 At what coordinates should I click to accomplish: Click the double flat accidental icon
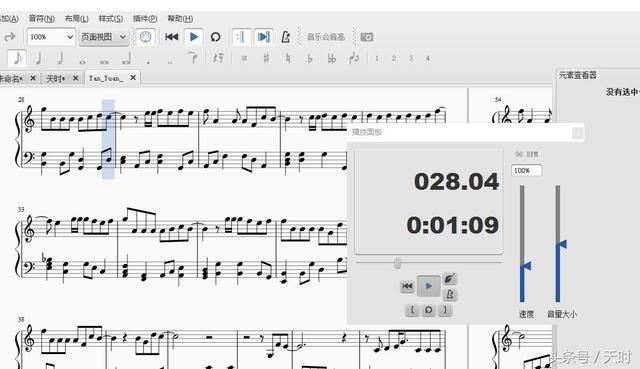click(331, 58)
